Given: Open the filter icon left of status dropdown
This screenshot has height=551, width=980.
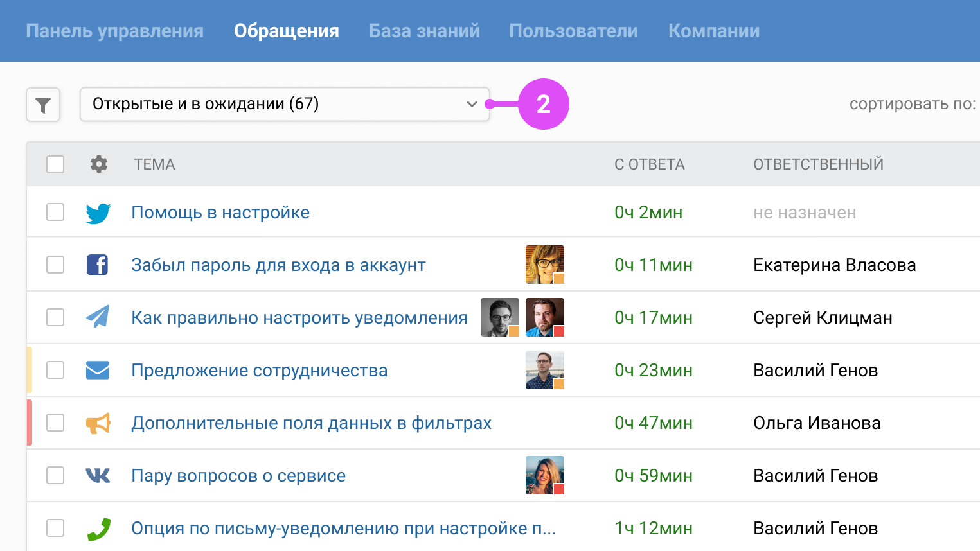Looking at the screenshot, I should 42,105.
